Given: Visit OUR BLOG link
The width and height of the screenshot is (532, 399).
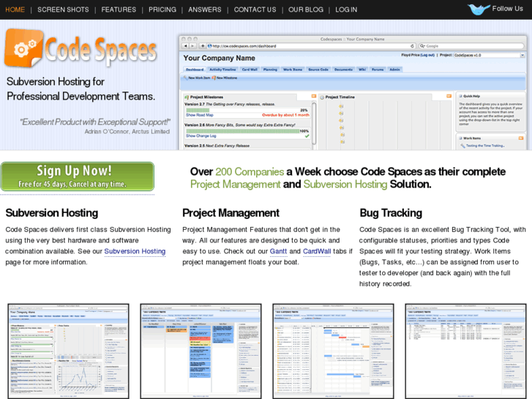Looking at the screenshot, I should click(x=306, y=10).
